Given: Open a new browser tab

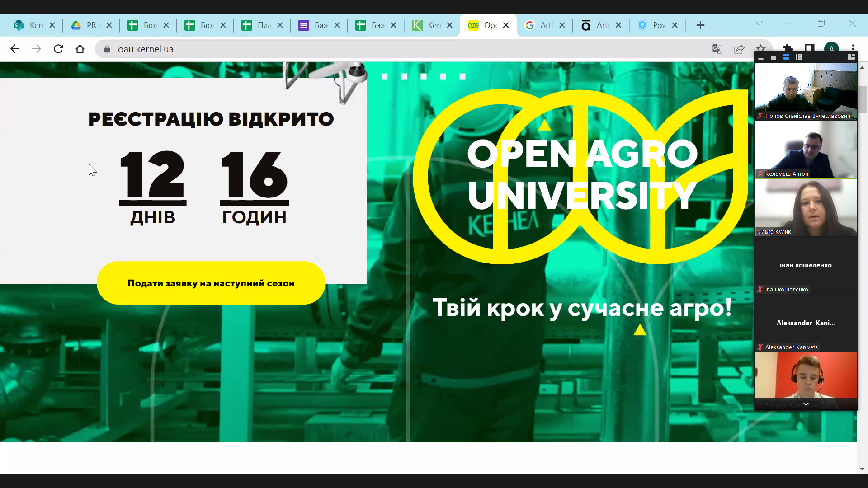Looking at the screenshot, I should (x=700, y=25).
